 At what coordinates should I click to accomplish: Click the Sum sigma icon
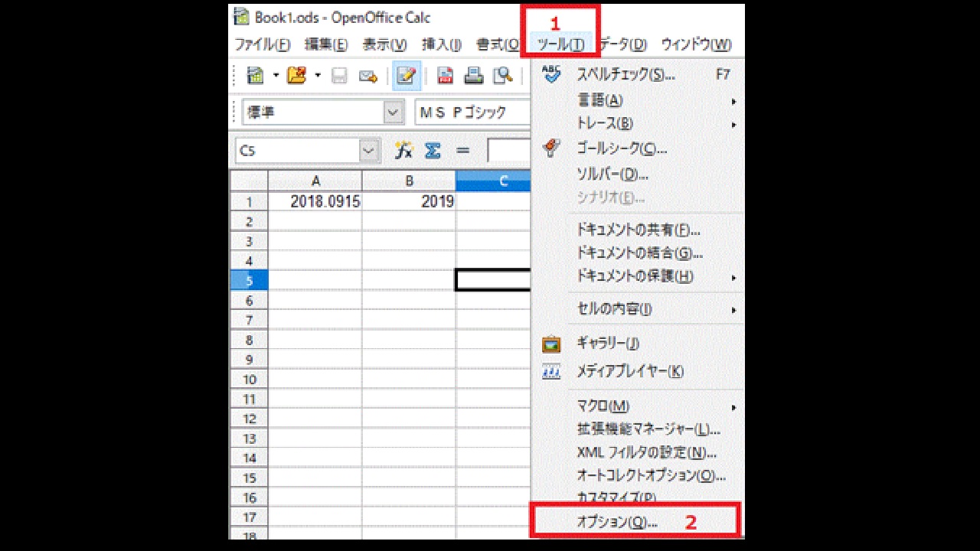tap(433, 151)
